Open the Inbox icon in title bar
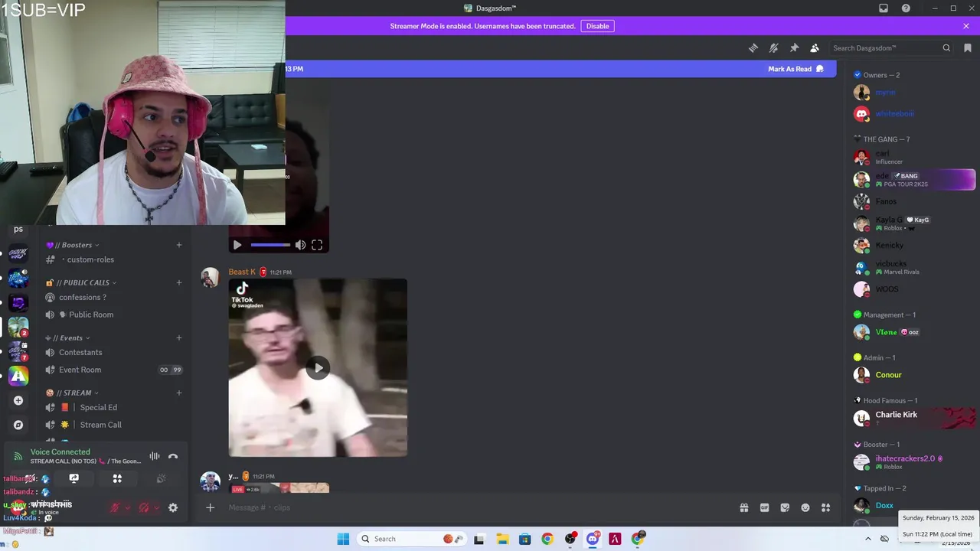This screenshot has width=980, height=551. (884, 8)
